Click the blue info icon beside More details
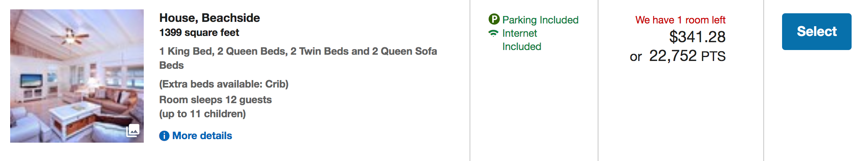 tap(164, 136)
